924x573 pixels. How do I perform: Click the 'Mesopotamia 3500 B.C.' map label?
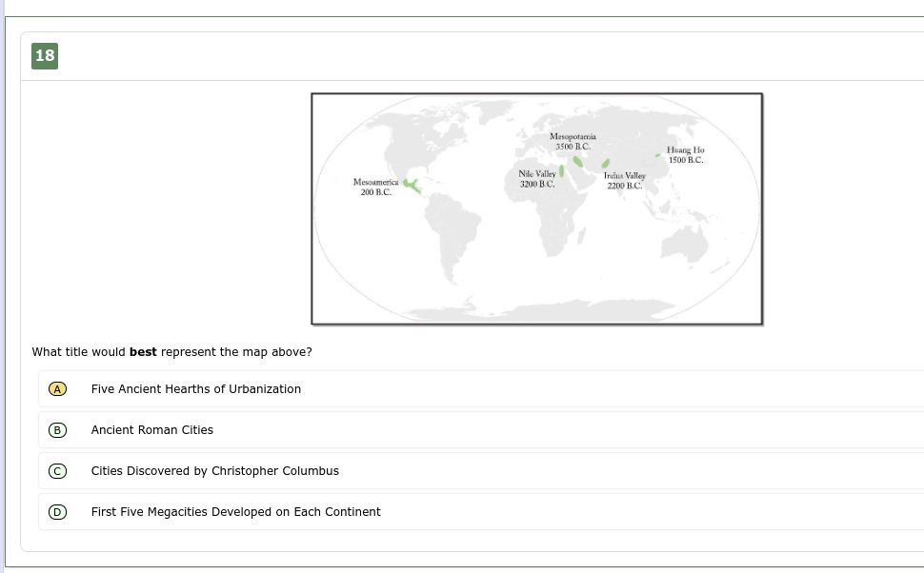point(572,142)
